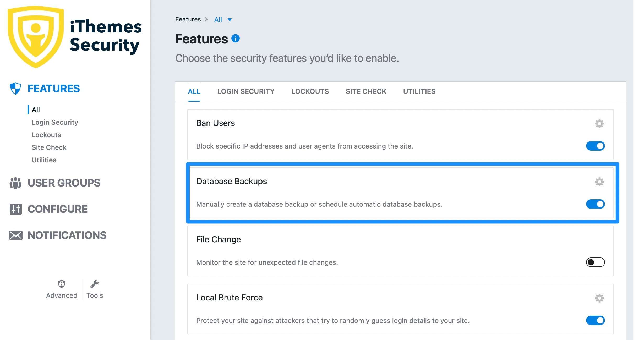Select Lockouts from the sidebar navigation
This screenshot has width=644, height=340.
pos(46,135)
